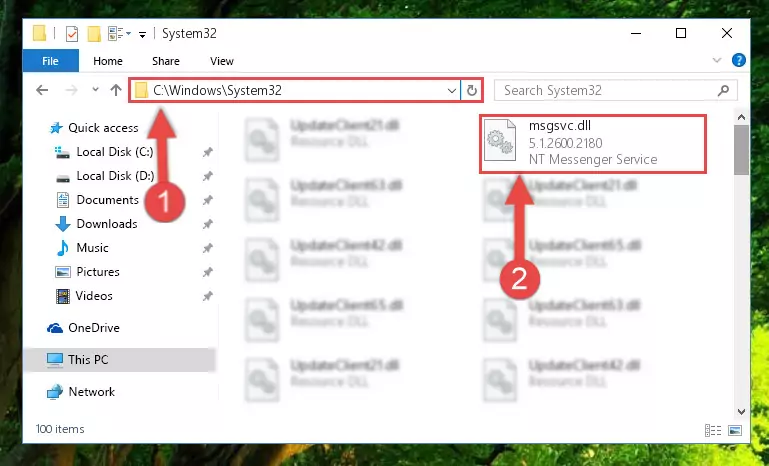Expand the ribbon chevron
Image resolution: width=769 pixels, height=466 pixels.
pyautogui.click(x=717, y=60)
